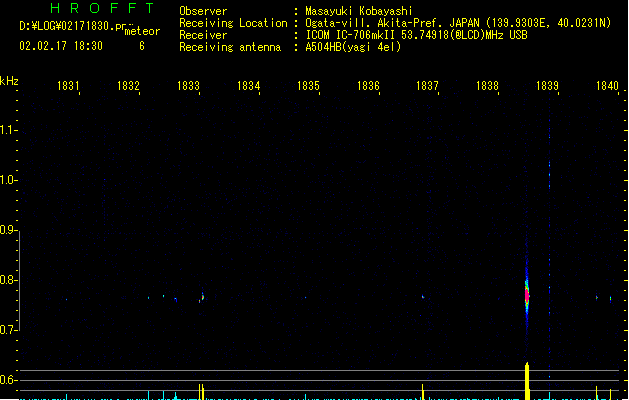The image size is (629, 400).
Task: Click frequency axis label 0.7
Action: (8, 330)
